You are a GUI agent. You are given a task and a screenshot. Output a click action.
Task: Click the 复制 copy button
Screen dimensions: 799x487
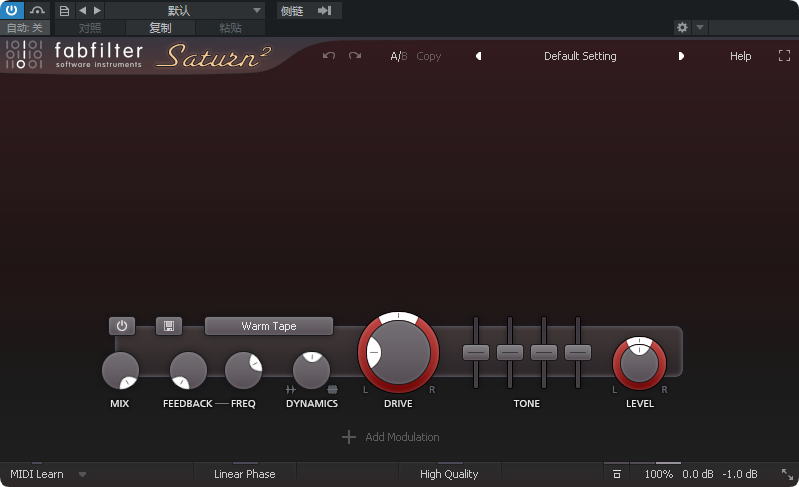[x=160, y=28]
